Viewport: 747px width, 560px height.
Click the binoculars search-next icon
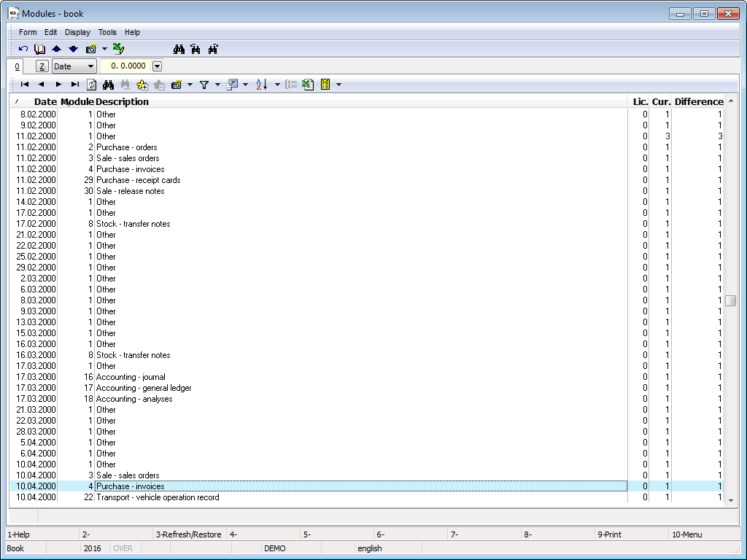point(212,49)
